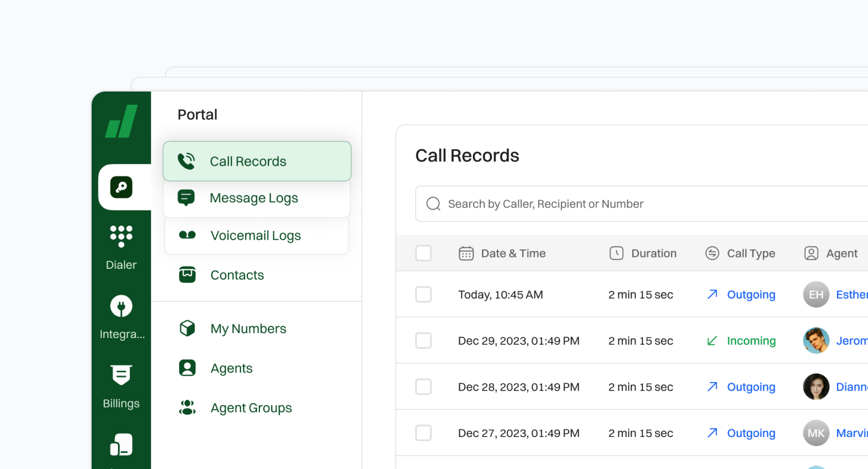
Task: Open the Billings icon in the sidebar
Action: coord(121,375)
